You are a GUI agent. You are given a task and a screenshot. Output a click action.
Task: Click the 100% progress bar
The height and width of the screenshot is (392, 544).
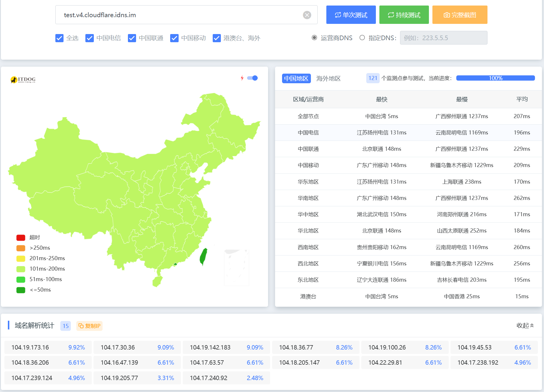[x=495, y=78]
